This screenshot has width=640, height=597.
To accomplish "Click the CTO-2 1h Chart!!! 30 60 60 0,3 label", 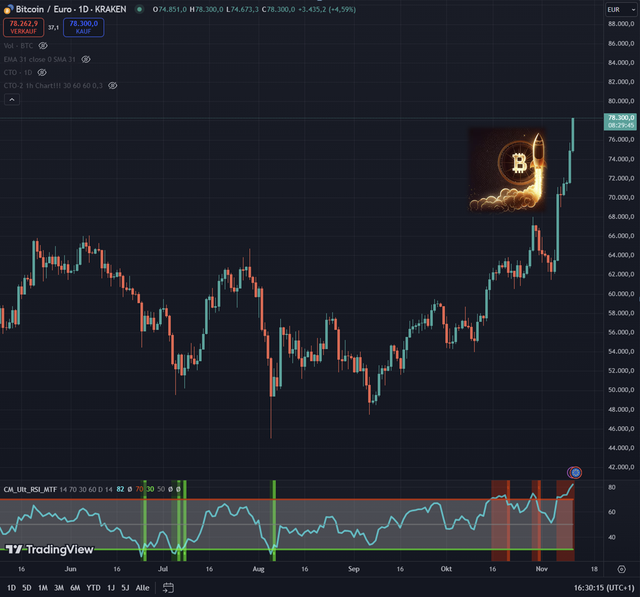I will click(x=53, y=85).
